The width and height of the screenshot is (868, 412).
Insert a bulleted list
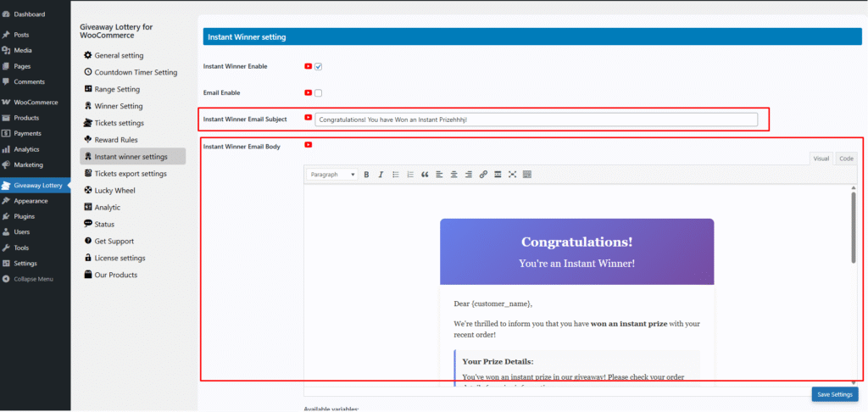tap(395, 175)
